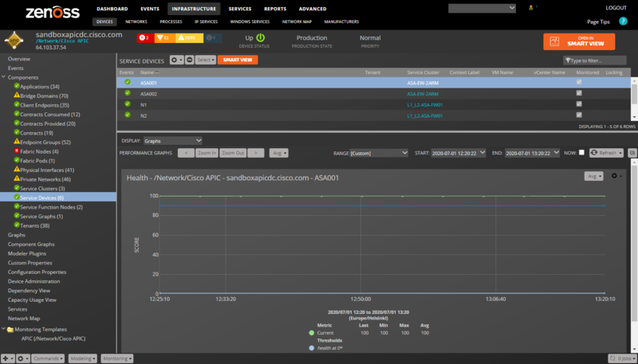Click the Type to filter input
This screenshot has height=364, width=638.
595,61
